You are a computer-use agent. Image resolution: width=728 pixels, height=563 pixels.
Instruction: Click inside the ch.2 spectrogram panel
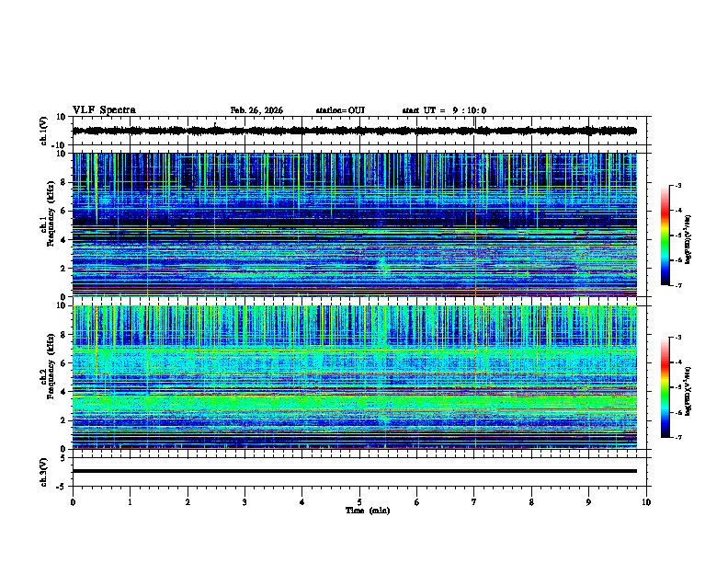[x=354, y=377]
